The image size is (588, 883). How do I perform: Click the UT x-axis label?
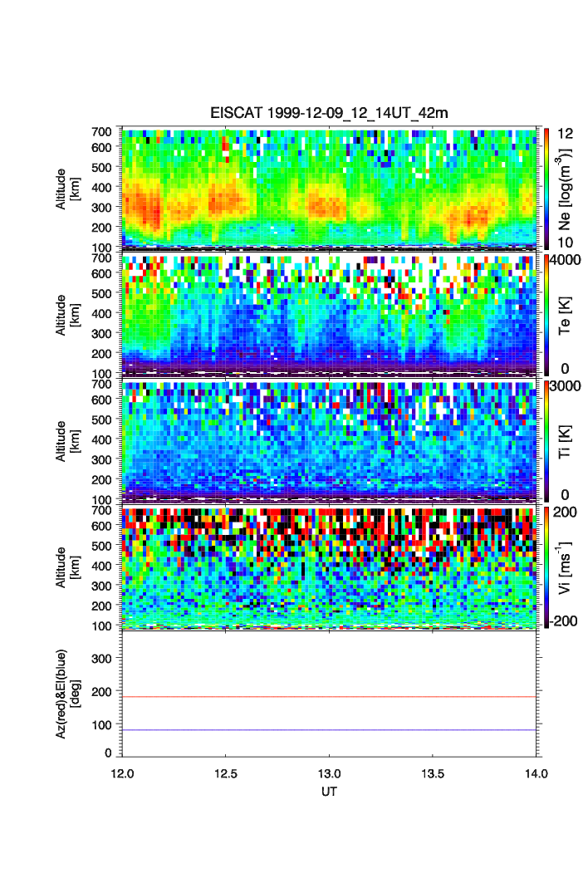click(330, 792)
